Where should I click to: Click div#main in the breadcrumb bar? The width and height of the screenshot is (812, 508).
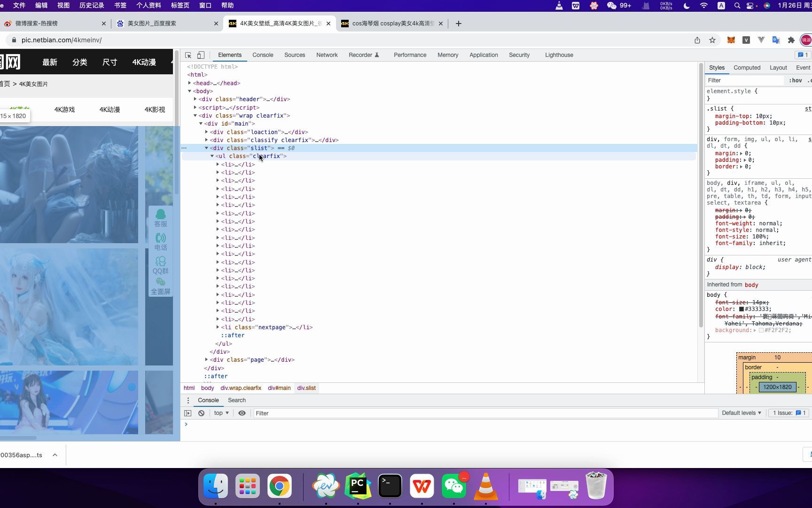coord(279,388)
